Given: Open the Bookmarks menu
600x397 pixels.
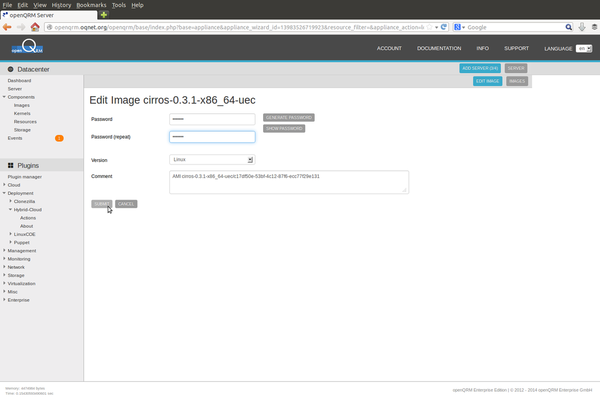Looking at the screenshot, I should coord(91,5).
